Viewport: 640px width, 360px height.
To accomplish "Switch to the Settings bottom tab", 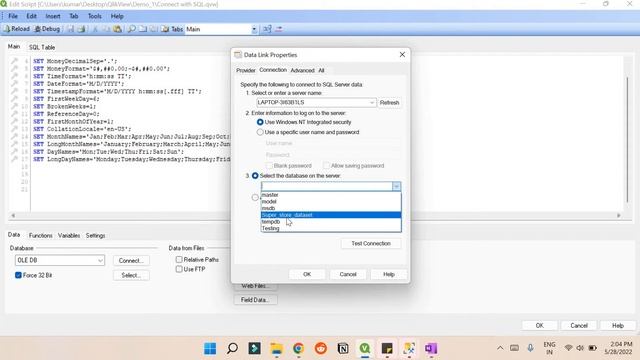I will coord(96,236).
